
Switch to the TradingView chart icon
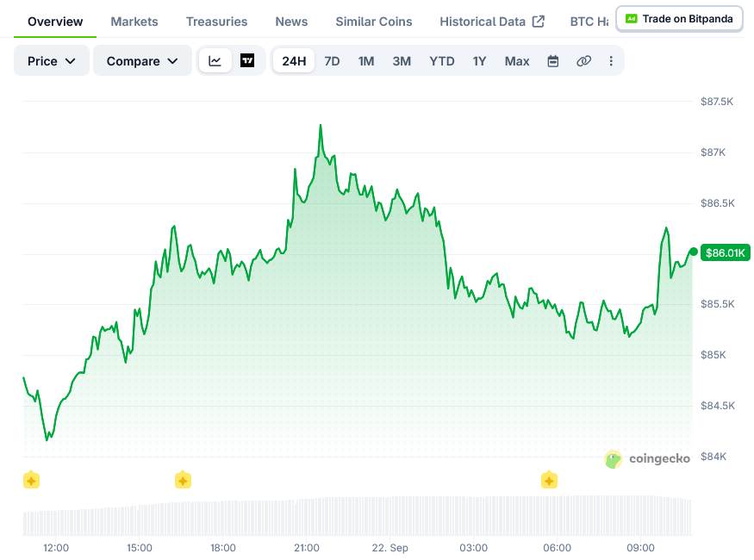click(247, 61)
